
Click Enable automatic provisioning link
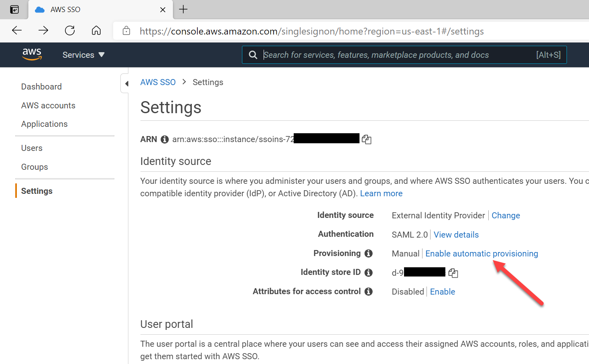481,254
